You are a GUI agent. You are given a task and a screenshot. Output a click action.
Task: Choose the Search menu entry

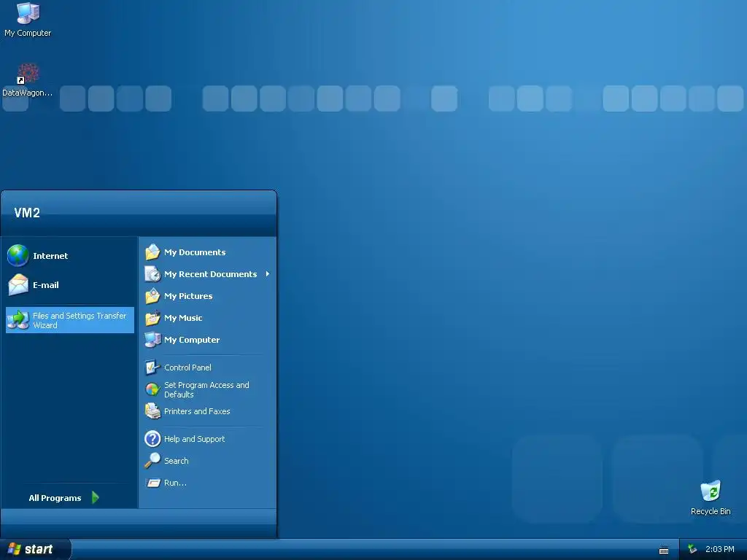[208, 461]
